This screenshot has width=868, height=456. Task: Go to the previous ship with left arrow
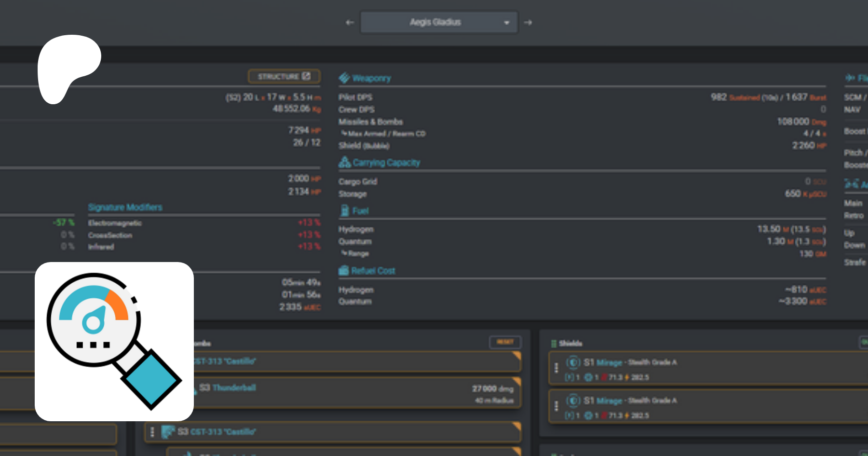click(350, 22)
